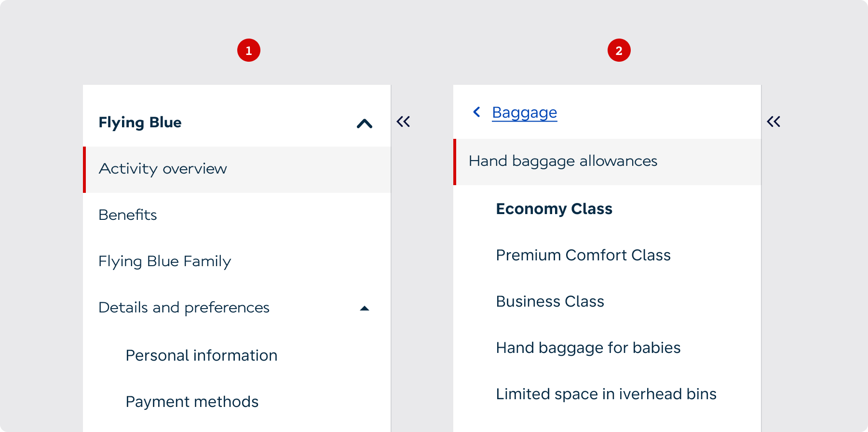Open Business Class submenu entry
The width and height of the screenshot is (868, 432).
tap(550, 301)
